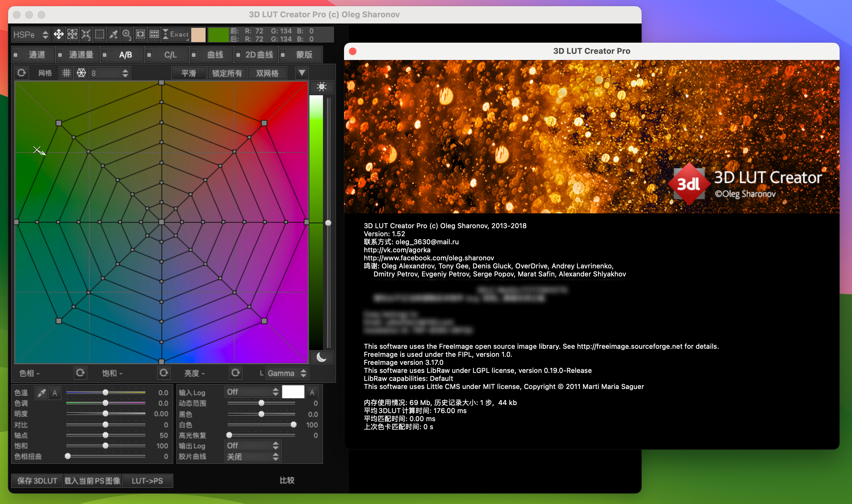Click the center node of the color grid
This screenshot has width=852, height=504.
pyautogui.click(x=161, y=222)
